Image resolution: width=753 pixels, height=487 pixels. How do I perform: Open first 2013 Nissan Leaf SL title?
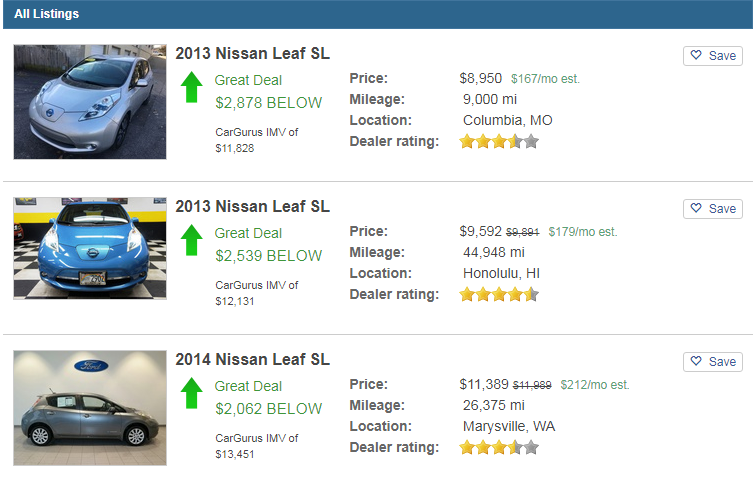(x=252, y=54)
